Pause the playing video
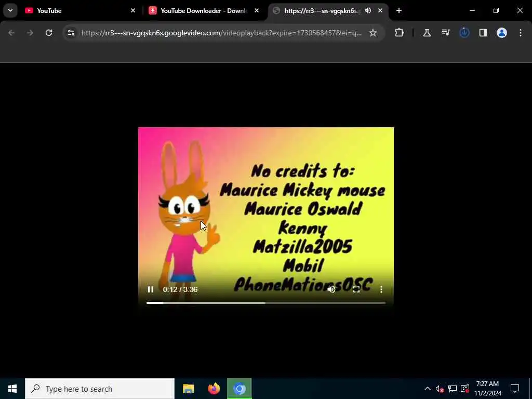Image resolution: width=532 pixels, height=399 pixels. click(x=151, y=289)
